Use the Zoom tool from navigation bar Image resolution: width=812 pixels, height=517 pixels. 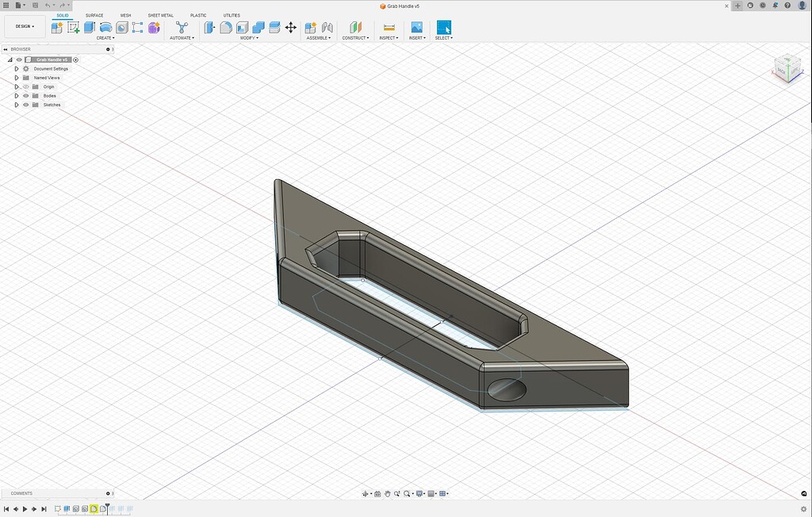tap(396, 494)
